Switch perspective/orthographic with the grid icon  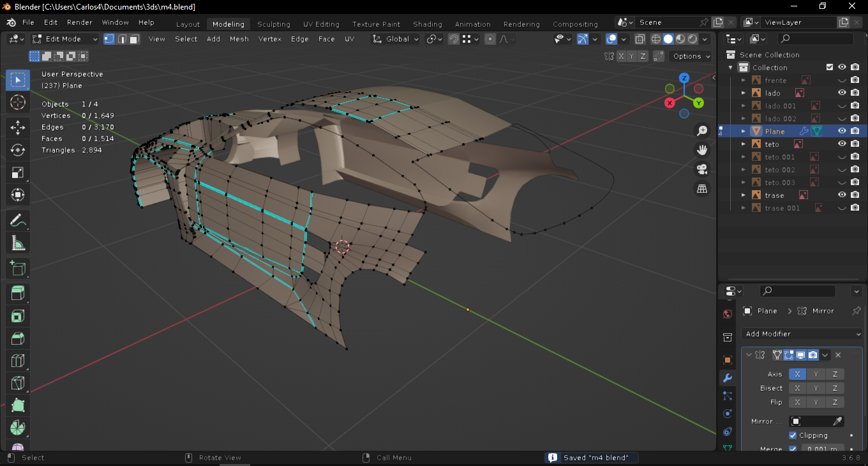pos(702,188)
